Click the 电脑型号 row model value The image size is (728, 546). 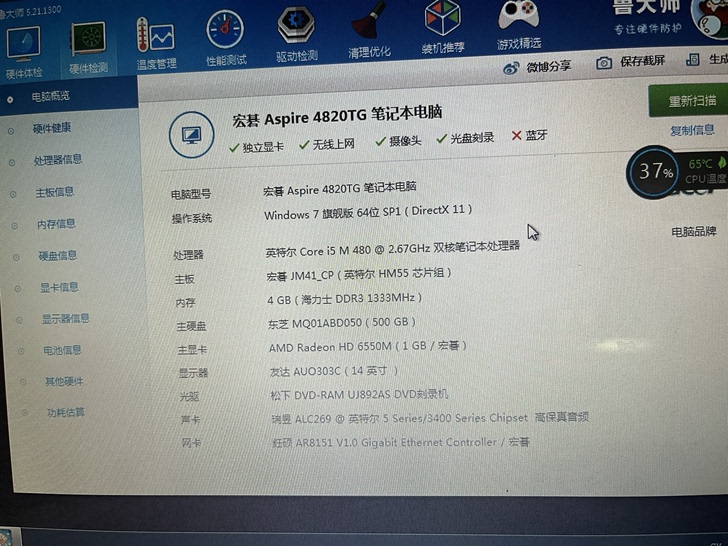click(x=339, y=188)
